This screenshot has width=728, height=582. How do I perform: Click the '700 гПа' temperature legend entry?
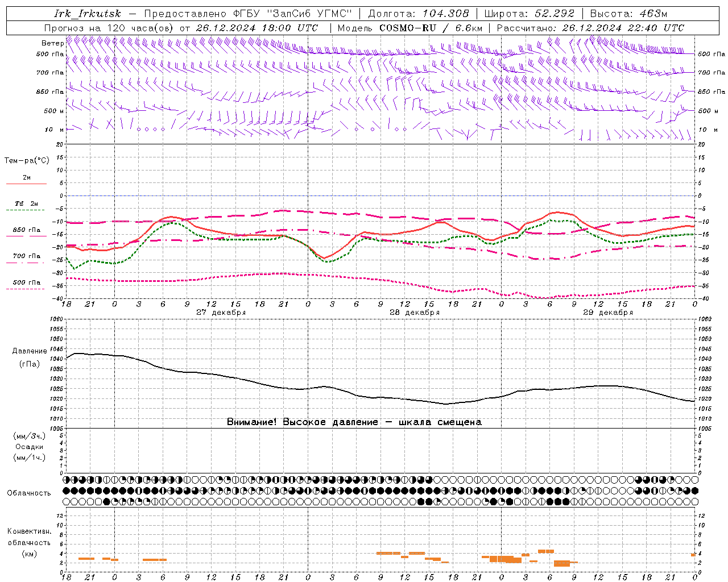[27, 256]
